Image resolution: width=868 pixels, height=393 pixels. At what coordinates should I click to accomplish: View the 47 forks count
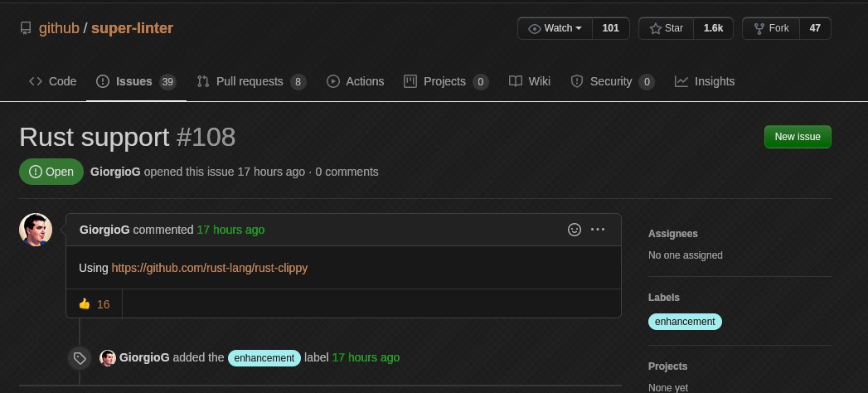815,28
